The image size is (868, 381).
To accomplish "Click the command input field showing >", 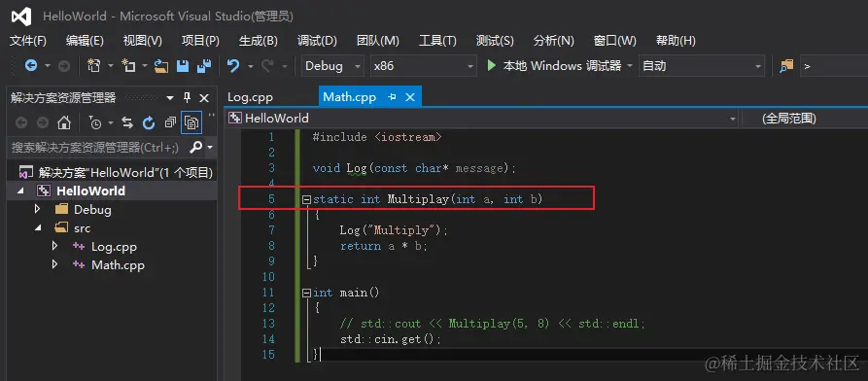I will coord(834,66).
